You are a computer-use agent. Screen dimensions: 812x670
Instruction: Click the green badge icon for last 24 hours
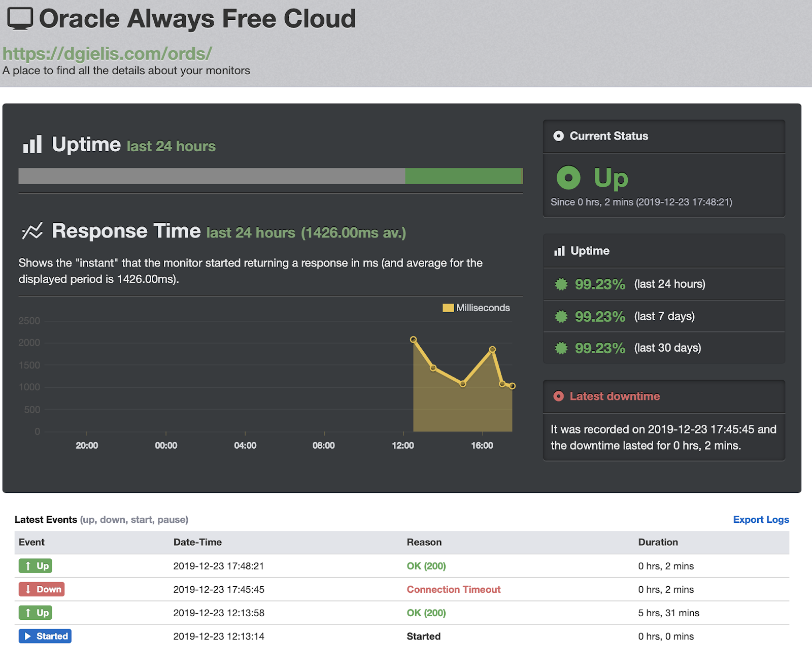[x=561, y=284]
